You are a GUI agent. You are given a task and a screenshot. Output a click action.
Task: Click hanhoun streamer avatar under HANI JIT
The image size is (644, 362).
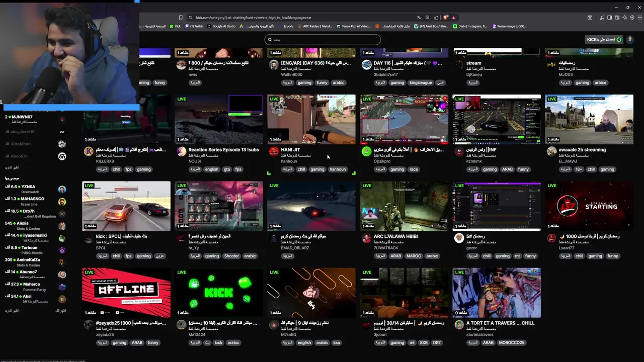pos(274,151)
